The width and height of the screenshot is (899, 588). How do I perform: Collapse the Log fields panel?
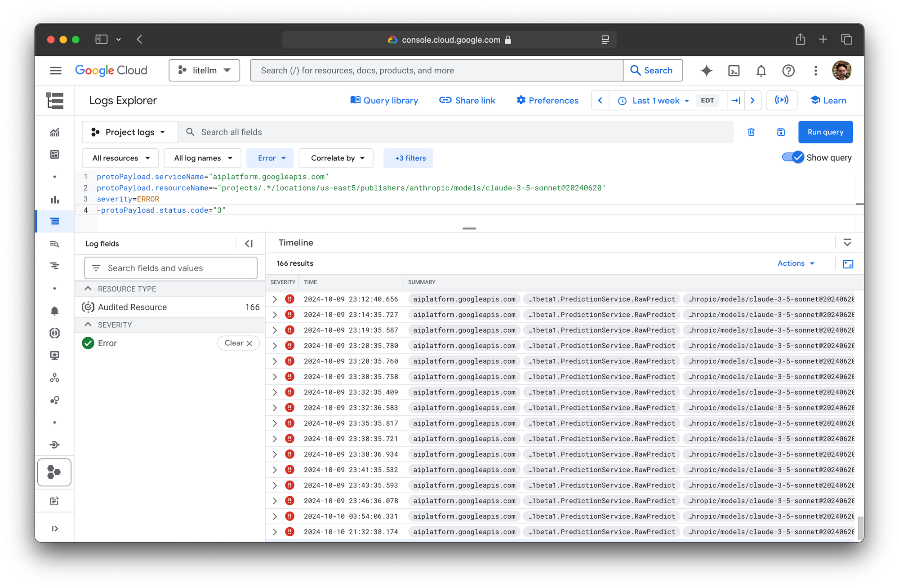click(x=249, y=244)
